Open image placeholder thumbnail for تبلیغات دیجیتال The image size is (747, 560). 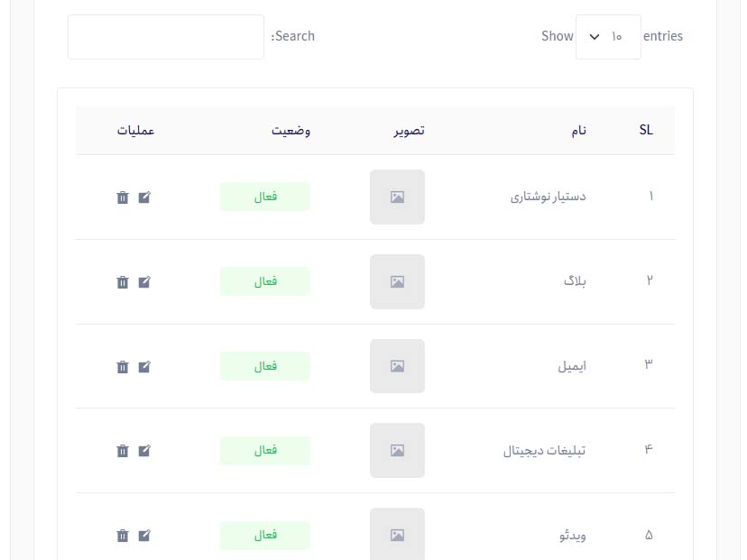point(397,451)
